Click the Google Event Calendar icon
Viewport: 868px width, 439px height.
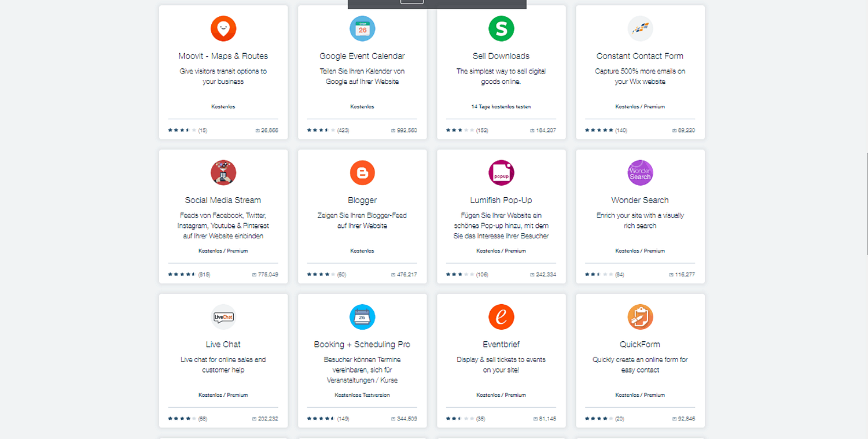pos(362,29)
